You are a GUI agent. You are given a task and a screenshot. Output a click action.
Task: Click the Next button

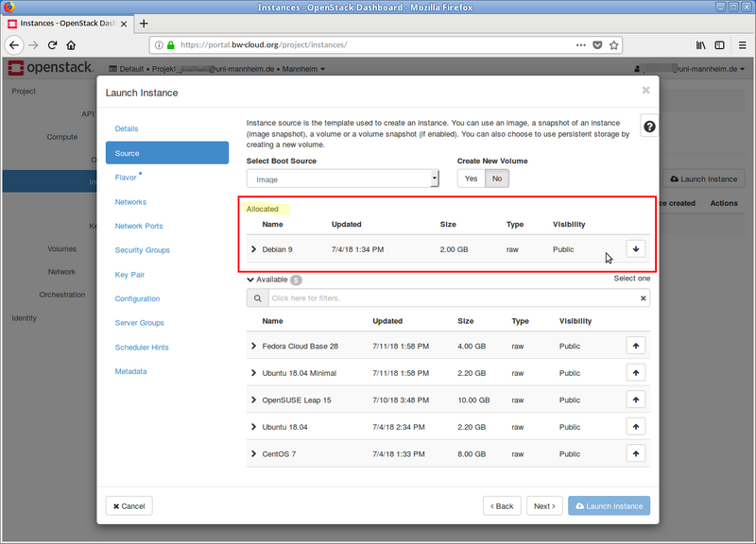tap(544, 505)
